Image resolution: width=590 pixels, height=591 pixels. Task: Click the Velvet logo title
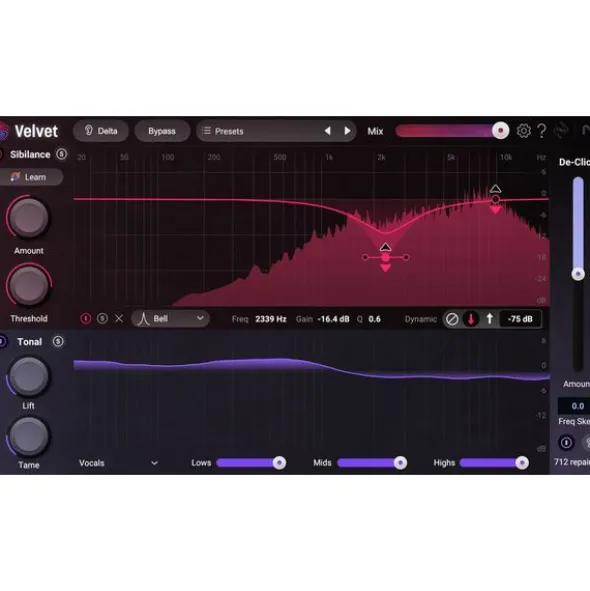[x=36, y=131]
